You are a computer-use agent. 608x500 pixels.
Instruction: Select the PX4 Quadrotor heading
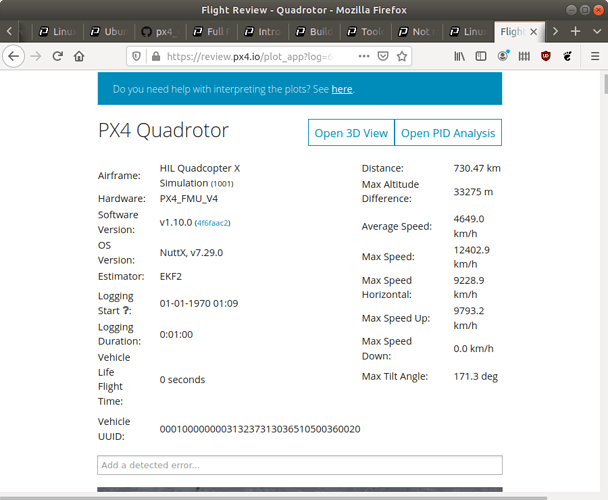pyautogui.click(x=163, y=130)
